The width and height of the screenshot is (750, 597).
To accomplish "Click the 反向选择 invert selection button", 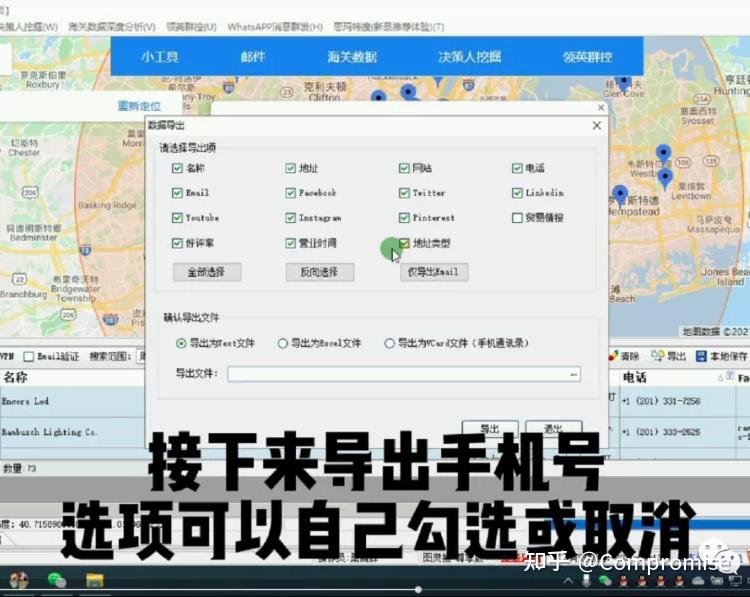I will (320, 272).
